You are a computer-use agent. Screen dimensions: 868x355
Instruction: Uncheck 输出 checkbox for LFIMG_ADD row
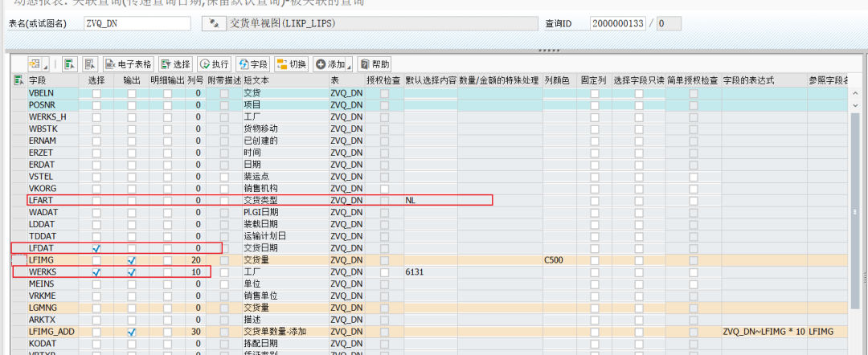tap(132, 332)
